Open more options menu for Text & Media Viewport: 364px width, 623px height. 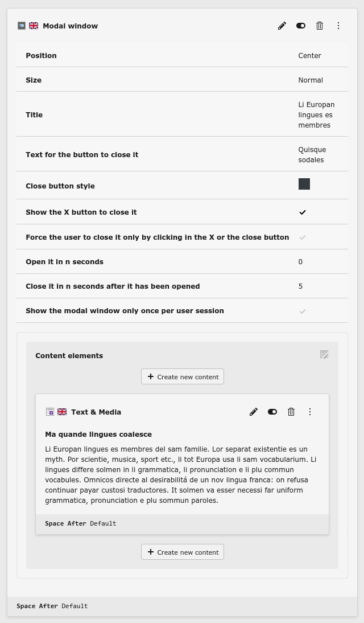pos(310,412)
